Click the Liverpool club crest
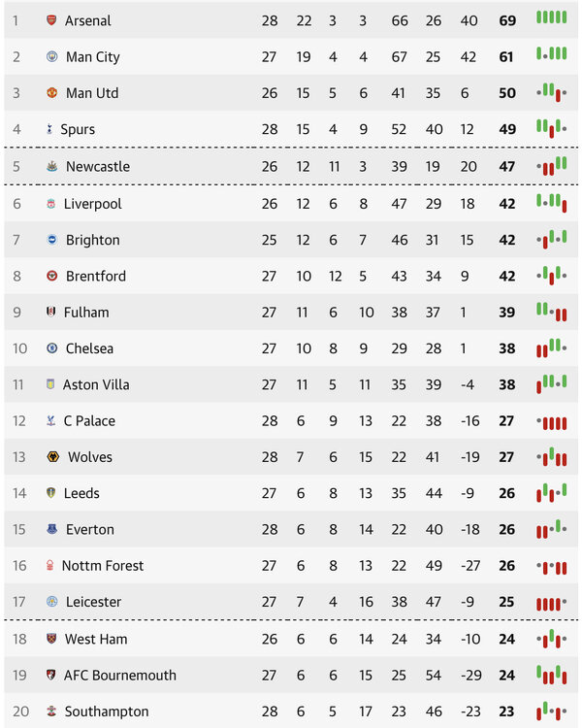The width and height of the screenshot is (582, 728). point(51,204)
